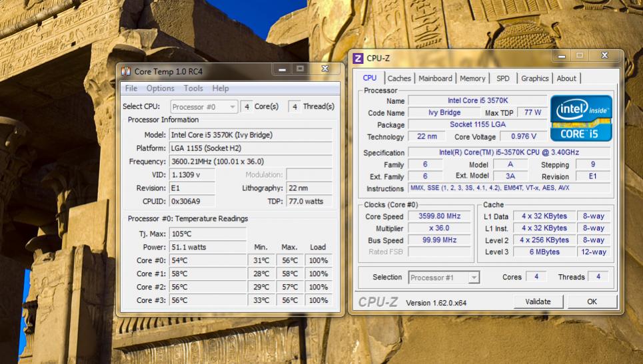The height and width of the screenshot is (364, 643).
Task: Click the Lithography value 22 nm in Core Temp
Action: point(309,188)
